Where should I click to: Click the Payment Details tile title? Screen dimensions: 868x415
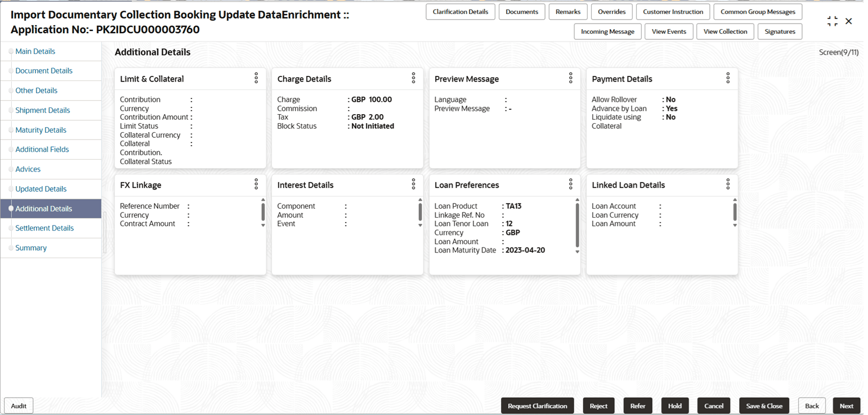[x=622, y=79]
